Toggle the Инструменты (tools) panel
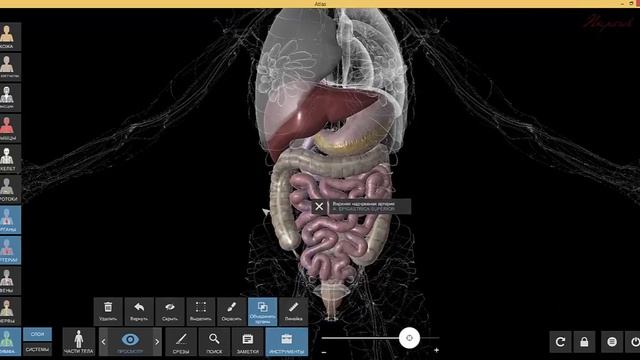 coord(287,342)
